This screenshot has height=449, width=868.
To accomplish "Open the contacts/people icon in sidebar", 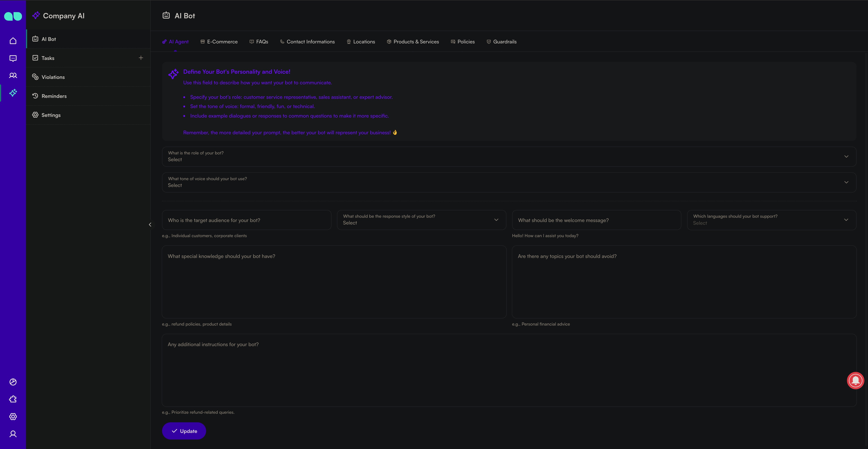I will point(13,76).
